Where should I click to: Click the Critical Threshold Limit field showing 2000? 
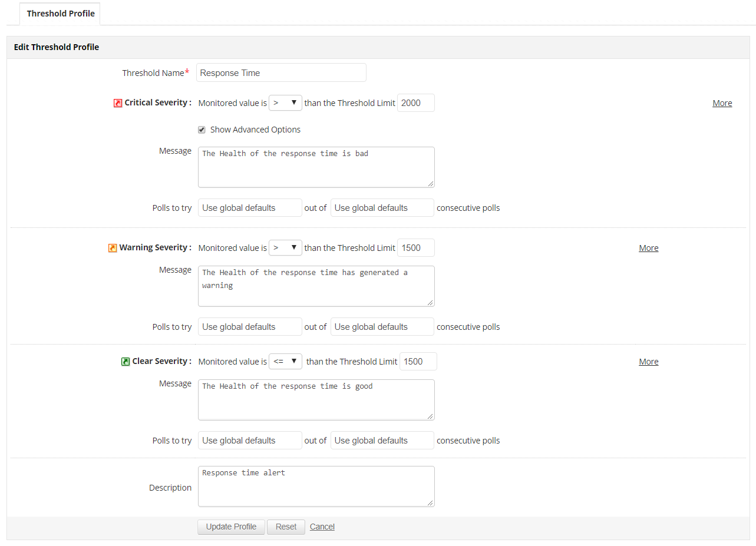click(x=416, y=103)
